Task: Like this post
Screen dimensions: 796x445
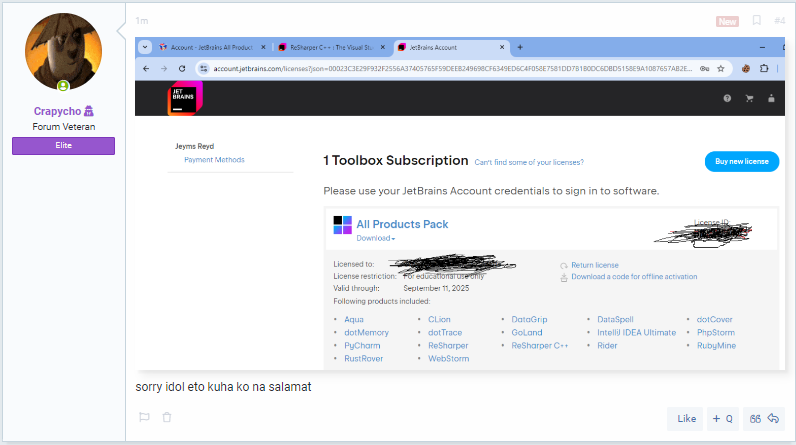Action: point(686,419)
